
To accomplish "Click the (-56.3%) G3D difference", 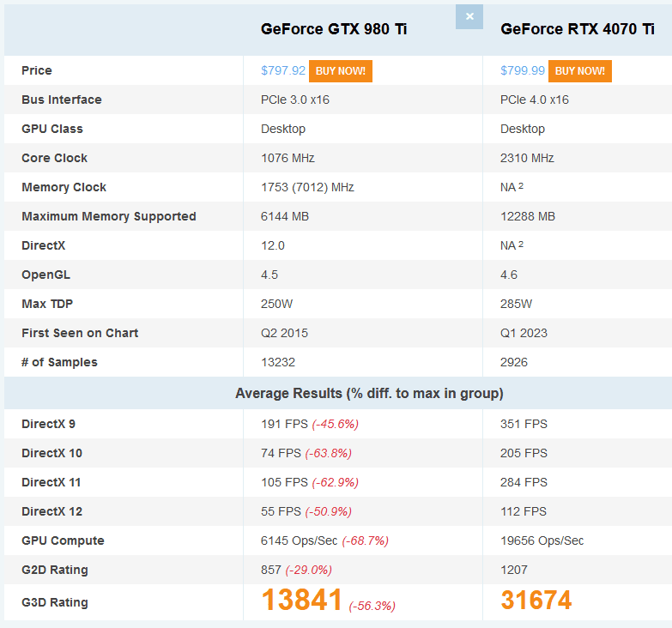I will click(372, 606).
